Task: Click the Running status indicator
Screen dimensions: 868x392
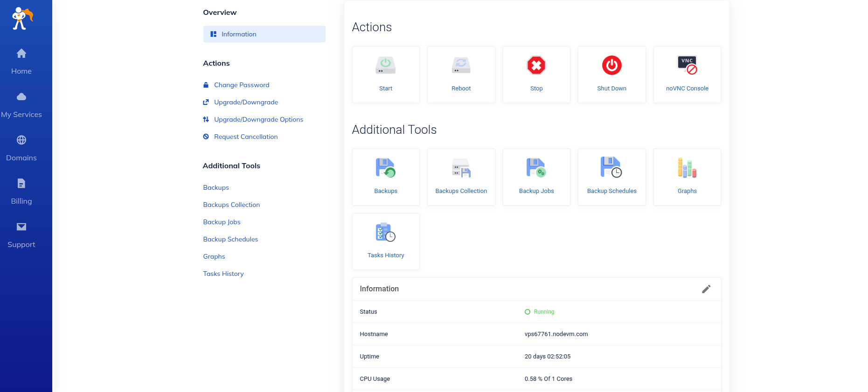Action: (540, 312)
